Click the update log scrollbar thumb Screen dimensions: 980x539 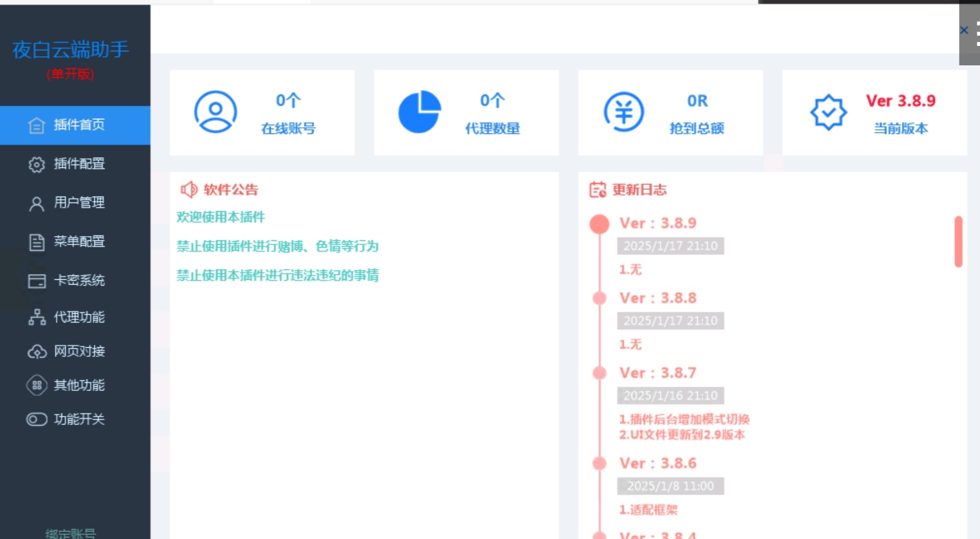958,241
